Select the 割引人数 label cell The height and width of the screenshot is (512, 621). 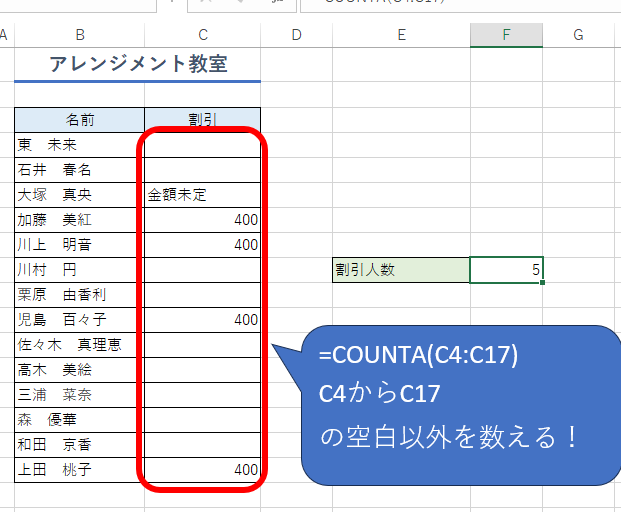(x=401, y=270)
